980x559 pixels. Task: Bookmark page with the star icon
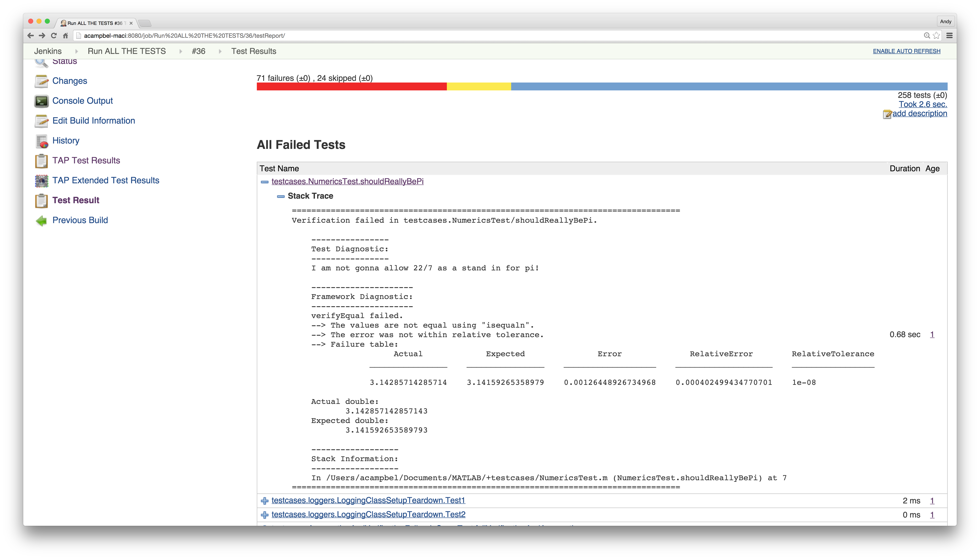pyautogui.click(x=937, y=36)
